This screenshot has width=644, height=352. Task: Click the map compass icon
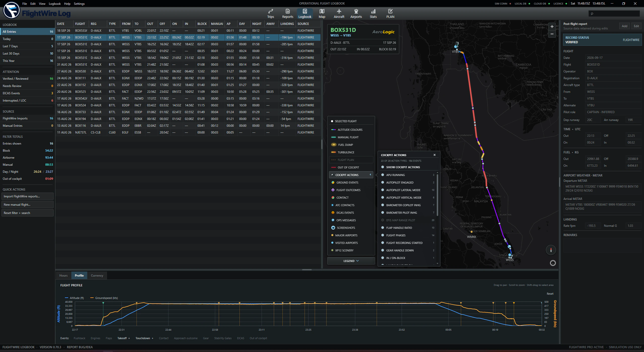(551, 250)
